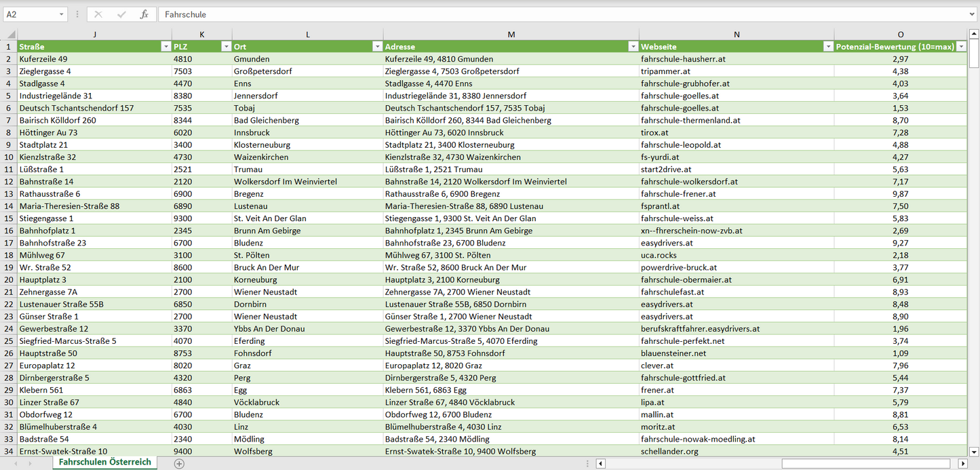
Task: Open the Straße column filter dropdown
Action: pyautogui.click(x=165, y=47)
